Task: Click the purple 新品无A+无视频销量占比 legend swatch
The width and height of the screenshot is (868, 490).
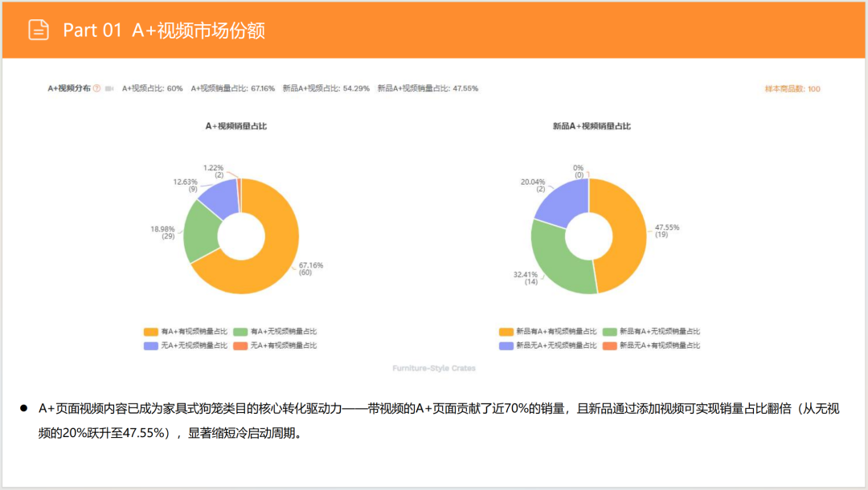Action: tap(506, 345)
